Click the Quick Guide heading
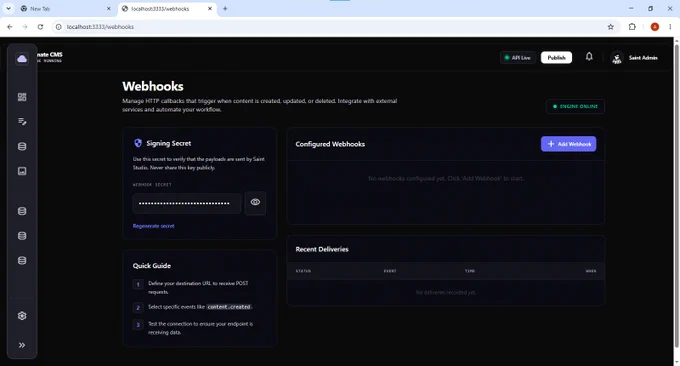The width and height of the screenshot is (680, 366). coord(152,266)
